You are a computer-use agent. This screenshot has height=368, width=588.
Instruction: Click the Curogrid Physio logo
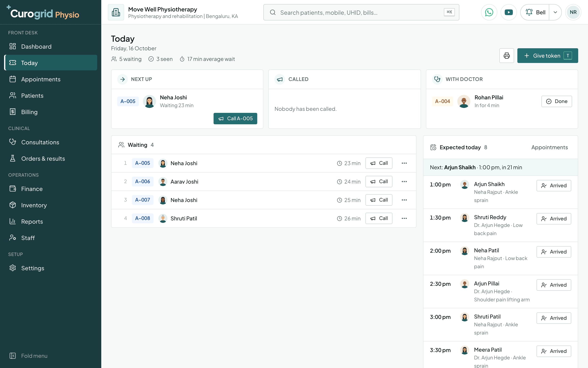(x=43, y=13)
